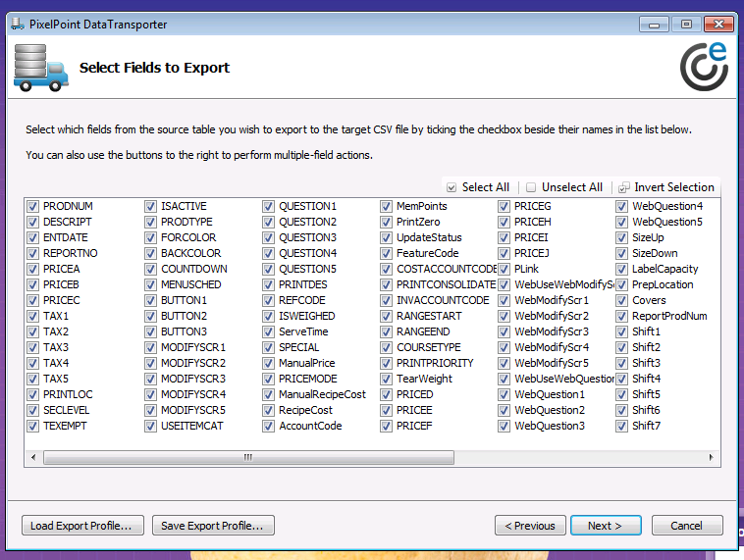Click the field list horizontal scrollbar thumb
744x560 pixels.
coord(245,458)
